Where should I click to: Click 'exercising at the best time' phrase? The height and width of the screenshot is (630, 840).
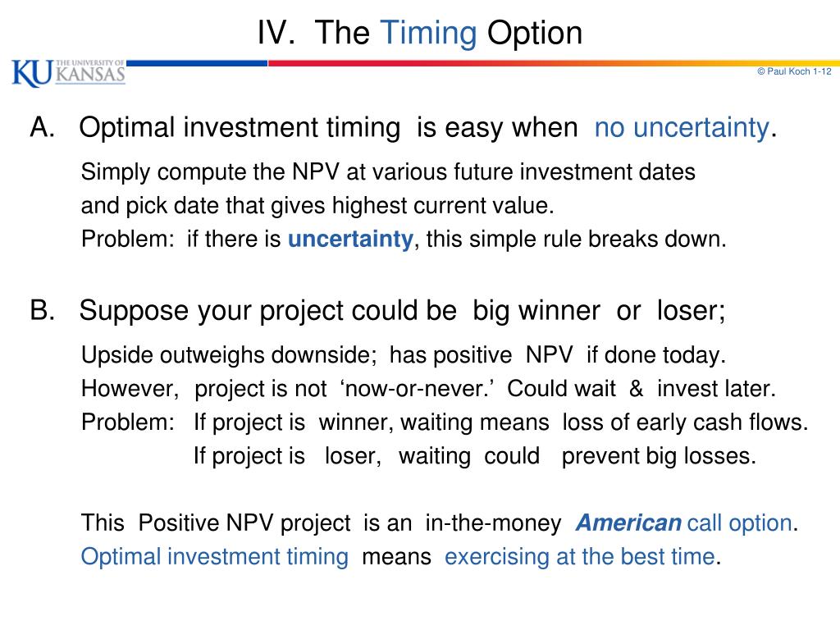tap(580, 557)
